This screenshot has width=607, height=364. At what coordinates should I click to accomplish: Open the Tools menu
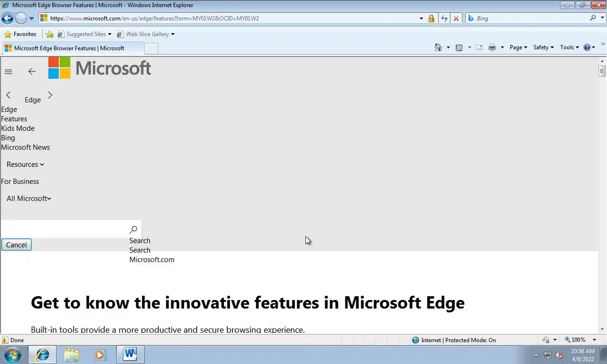pyautogui.click(x=569, y=47)
